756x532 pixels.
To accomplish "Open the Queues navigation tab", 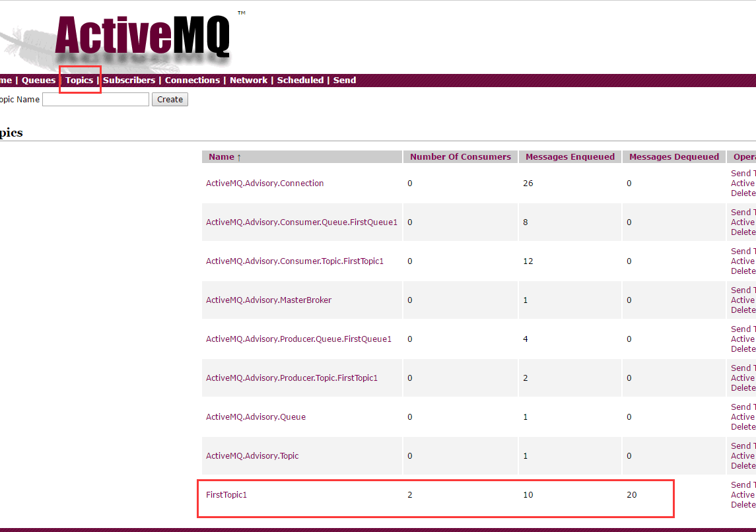I will (38, 81).
